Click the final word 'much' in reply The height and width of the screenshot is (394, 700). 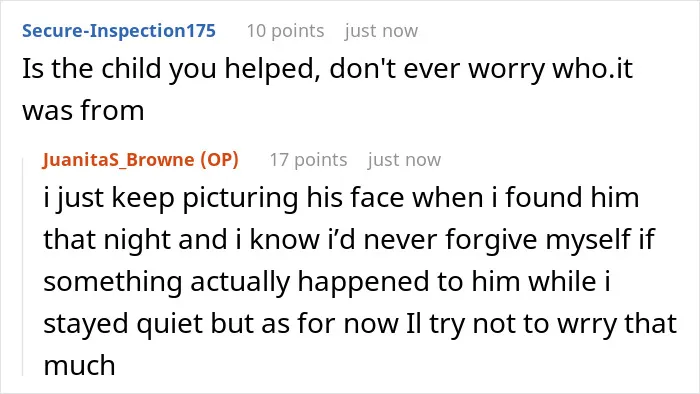pyautogui.click(x=79, y=365)
